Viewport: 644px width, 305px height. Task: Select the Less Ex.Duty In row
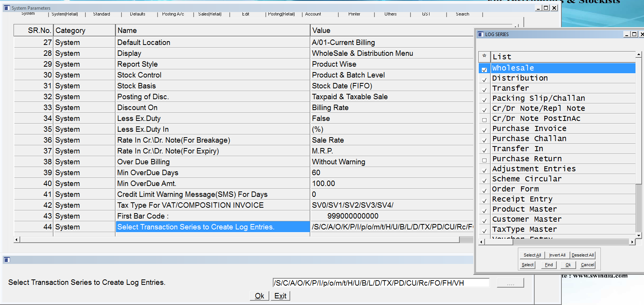(x=244, y=129)
